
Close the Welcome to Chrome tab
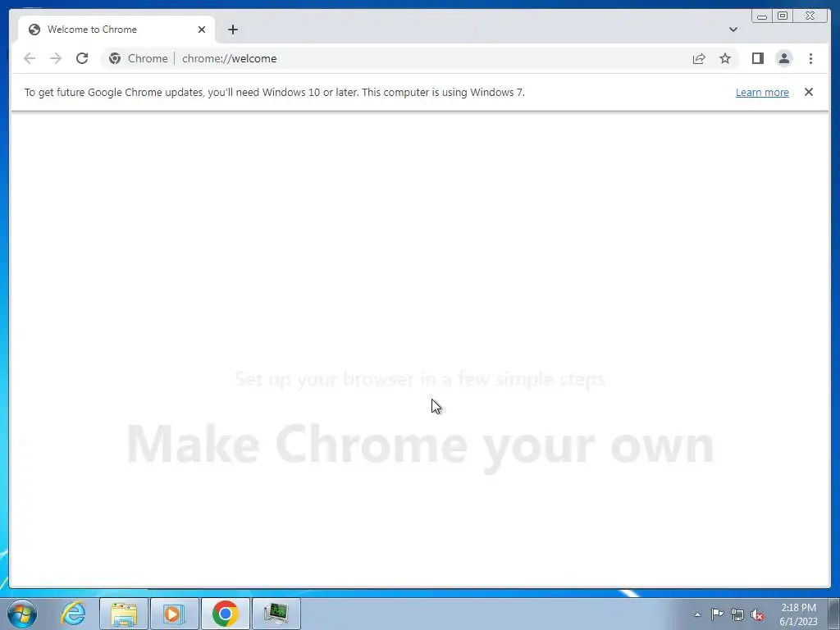pos(202,30)
